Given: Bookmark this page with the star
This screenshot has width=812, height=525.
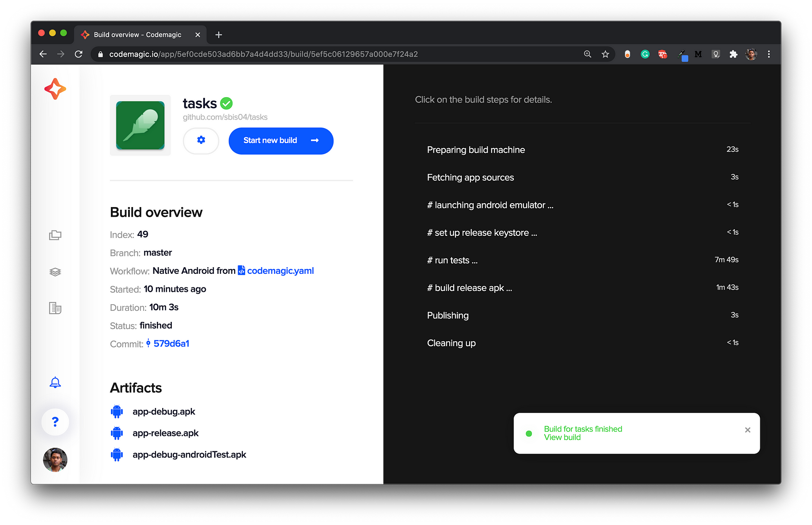Looking at the screenshot, I should click(605, 54).
